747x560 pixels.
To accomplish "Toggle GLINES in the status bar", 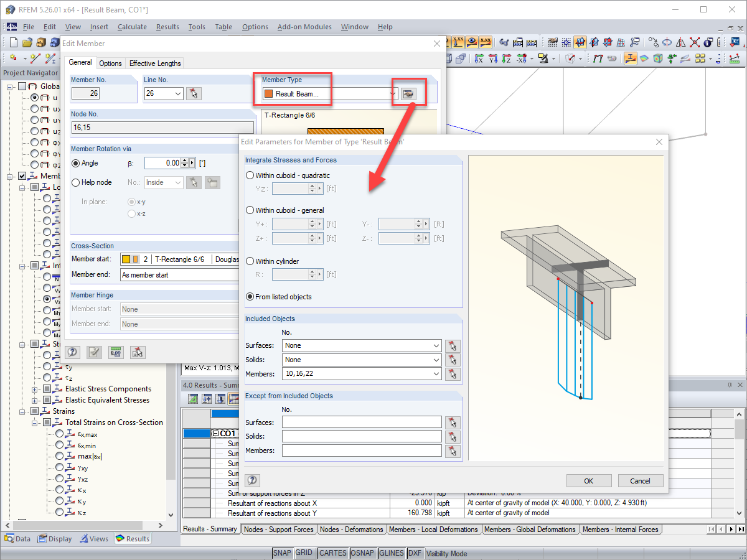I will [x=392, y=553].
